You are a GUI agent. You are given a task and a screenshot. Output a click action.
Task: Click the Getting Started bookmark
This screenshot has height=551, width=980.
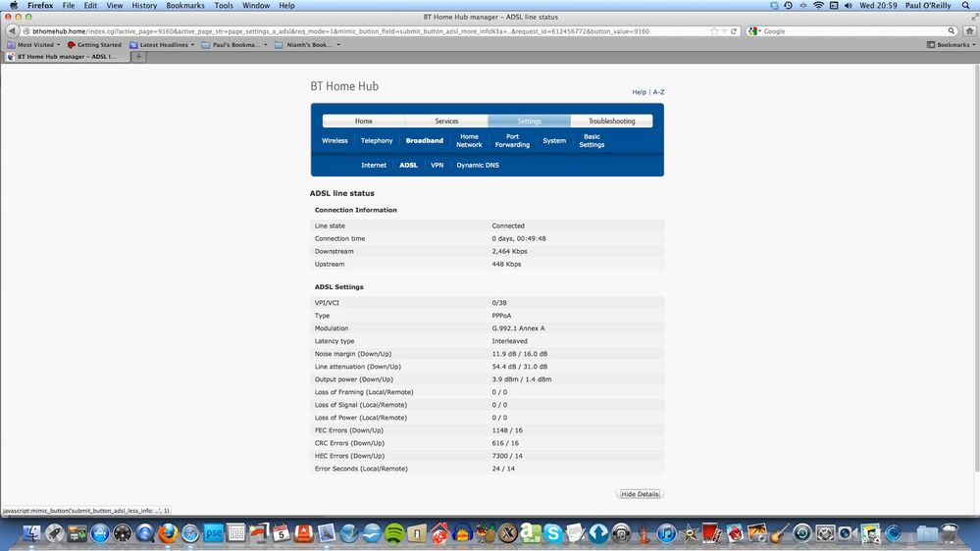(x=94, y=45)
